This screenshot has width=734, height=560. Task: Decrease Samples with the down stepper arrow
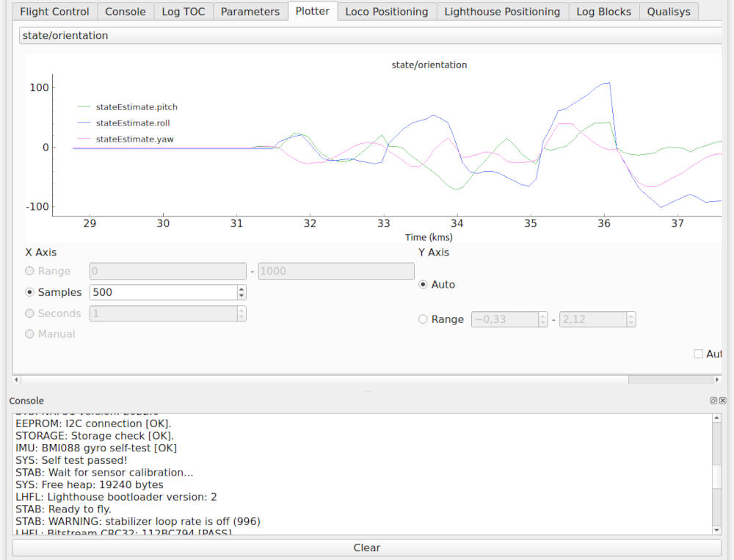click(x=241, y=296)
